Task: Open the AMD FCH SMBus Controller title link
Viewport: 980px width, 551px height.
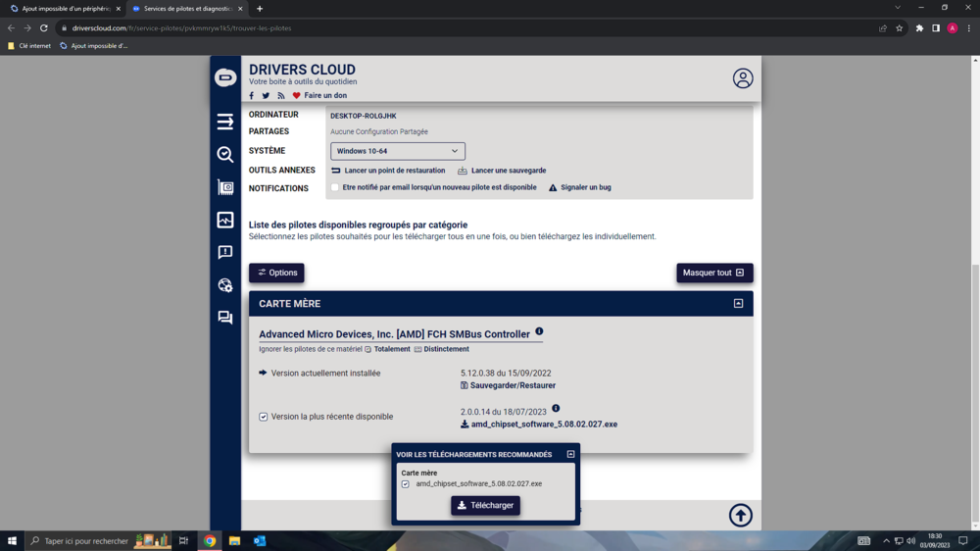Action: click(394, 334)
